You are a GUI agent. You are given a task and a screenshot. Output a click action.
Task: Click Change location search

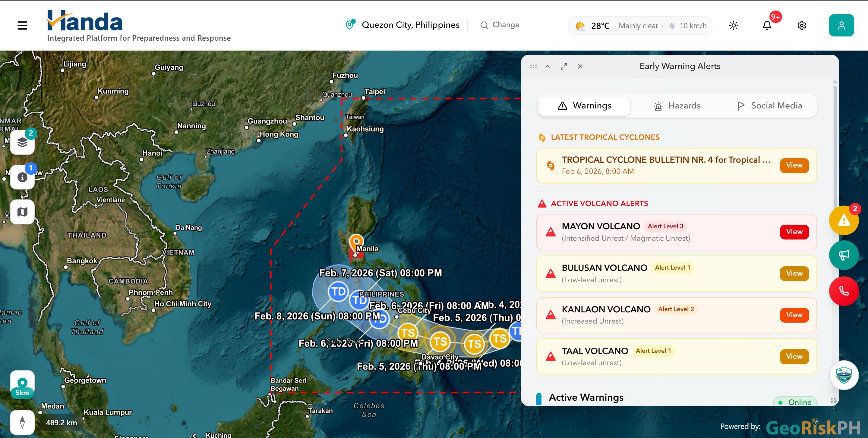point(500,25)
